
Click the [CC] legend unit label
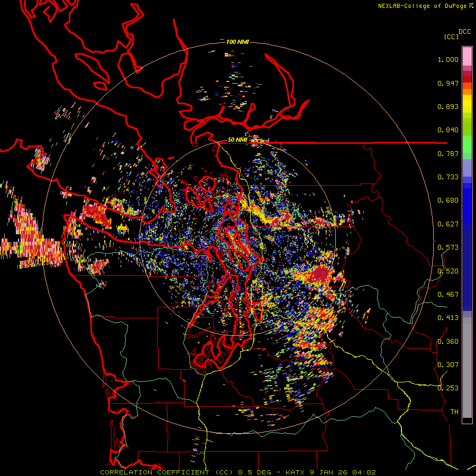point(451,36)
